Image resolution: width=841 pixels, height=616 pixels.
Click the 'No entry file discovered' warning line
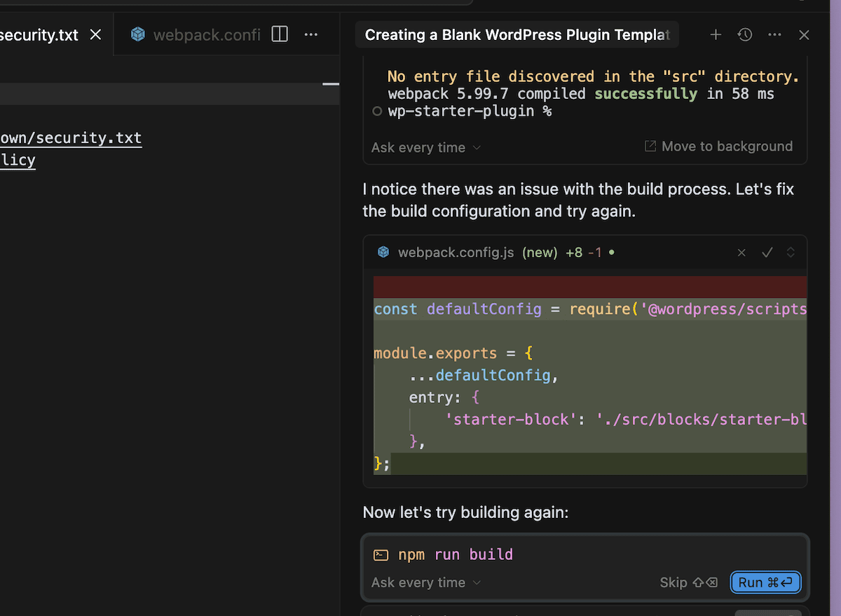pos(593,76)
